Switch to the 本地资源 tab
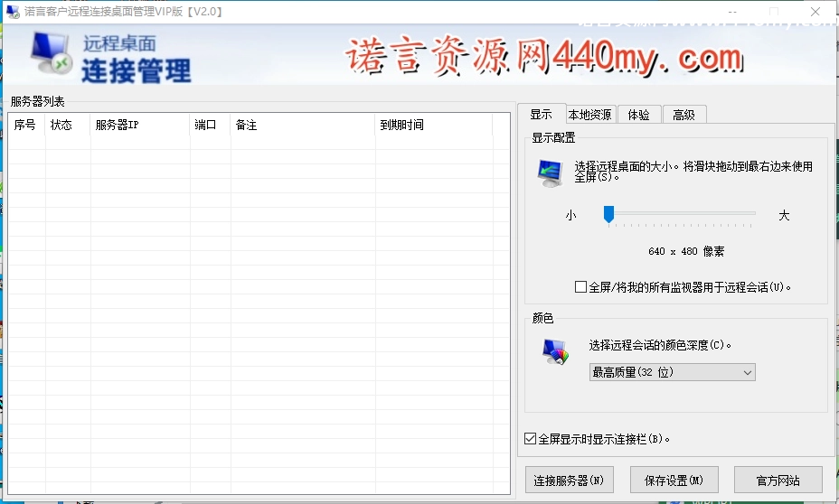 pos(589,115)
